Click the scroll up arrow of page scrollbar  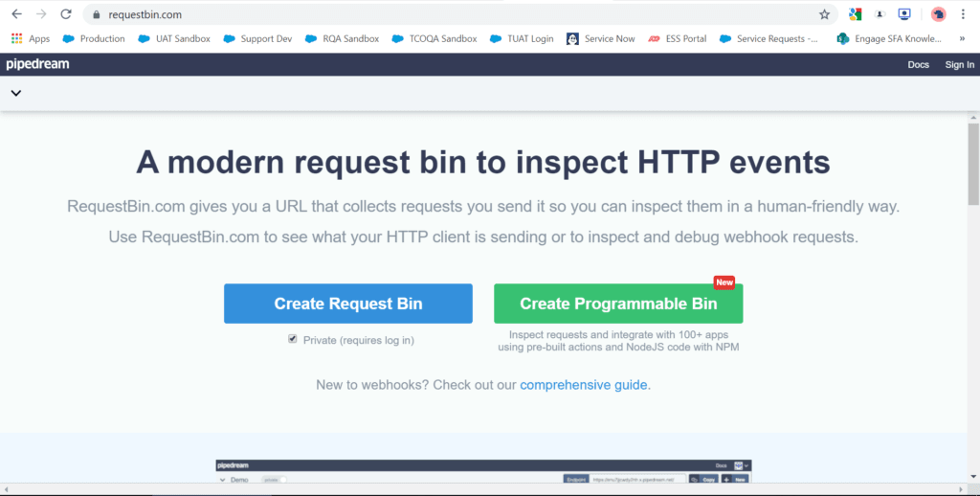point(973,118)
